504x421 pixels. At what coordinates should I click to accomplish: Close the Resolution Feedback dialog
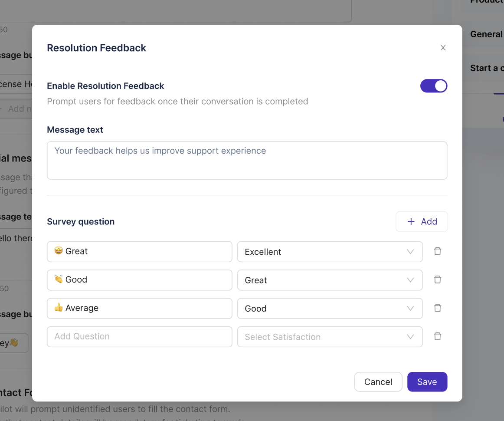tap(443, 48)
